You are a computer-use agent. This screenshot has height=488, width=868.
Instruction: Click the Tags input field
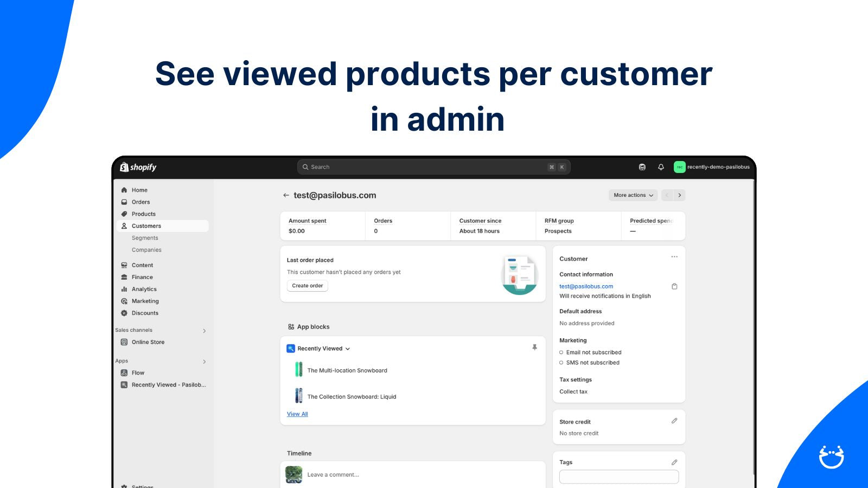coord(619,477)
